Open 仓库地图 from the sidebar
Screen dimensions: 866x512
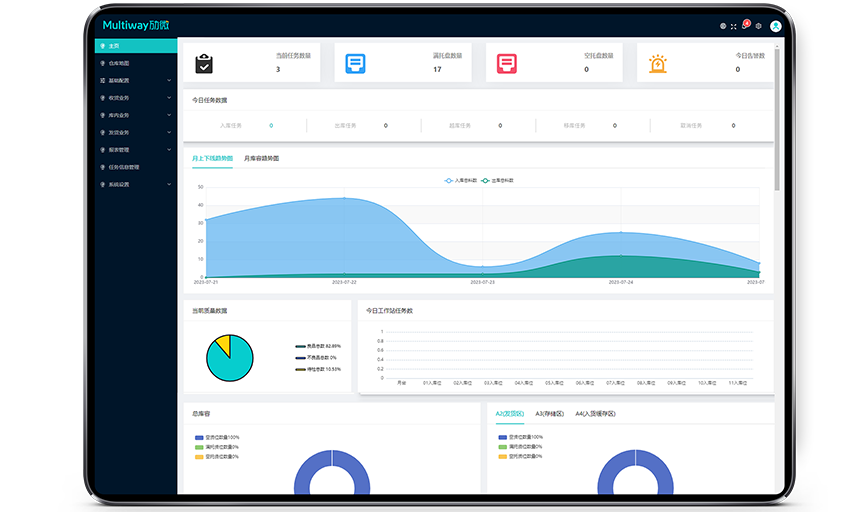point(119,63)
